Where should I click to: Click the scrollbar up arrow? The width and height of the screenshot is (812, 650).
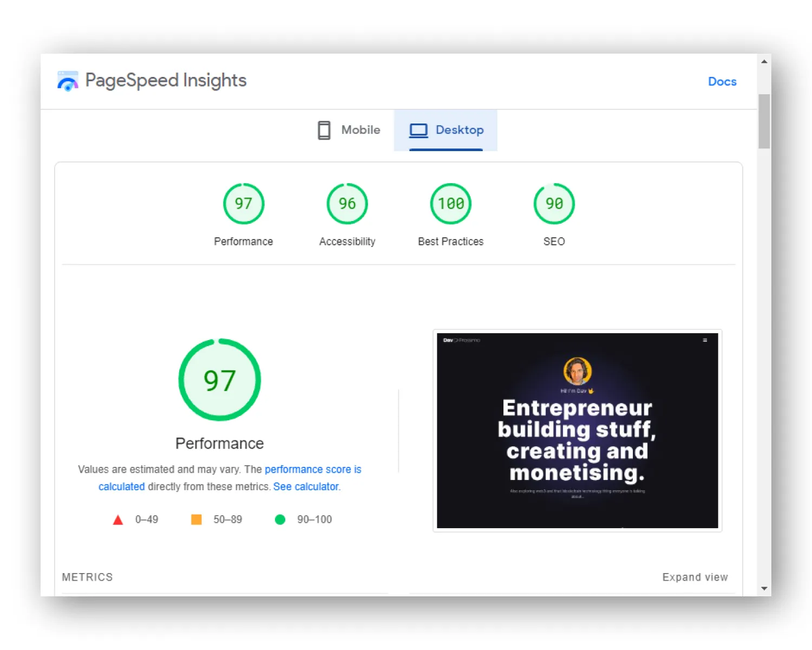(764, 62)
